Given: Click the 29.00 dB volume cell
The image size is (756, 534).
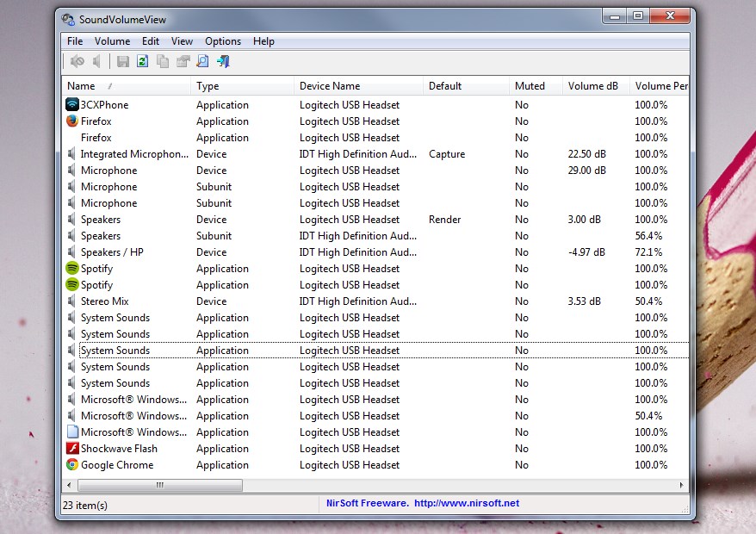Looking at the screenshot, I should 586,171.
